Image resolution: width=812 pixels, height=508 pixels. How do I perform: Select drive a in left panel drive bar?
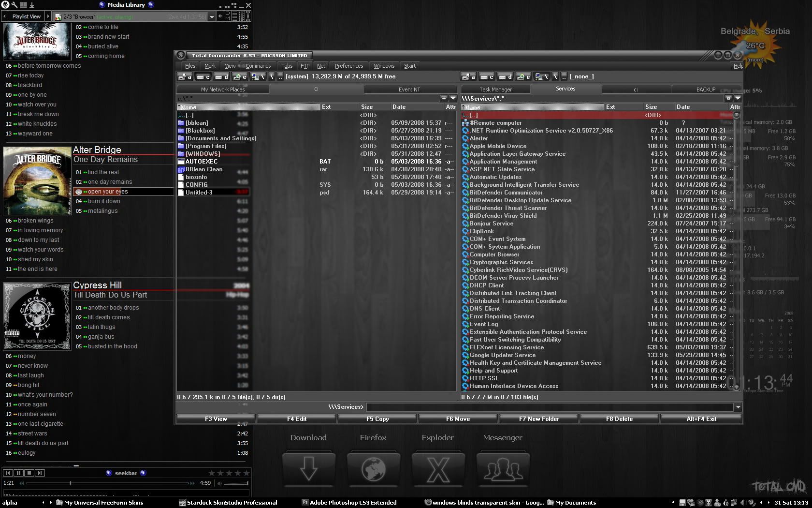(x=185, y=76)
